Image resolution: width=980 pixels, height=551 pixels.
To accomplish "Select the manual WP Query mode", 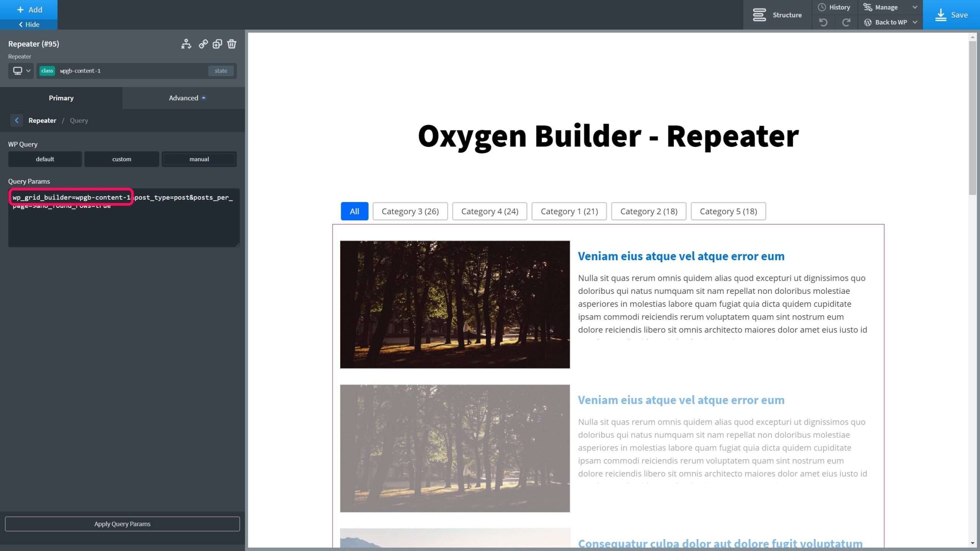I will point(199,159).
